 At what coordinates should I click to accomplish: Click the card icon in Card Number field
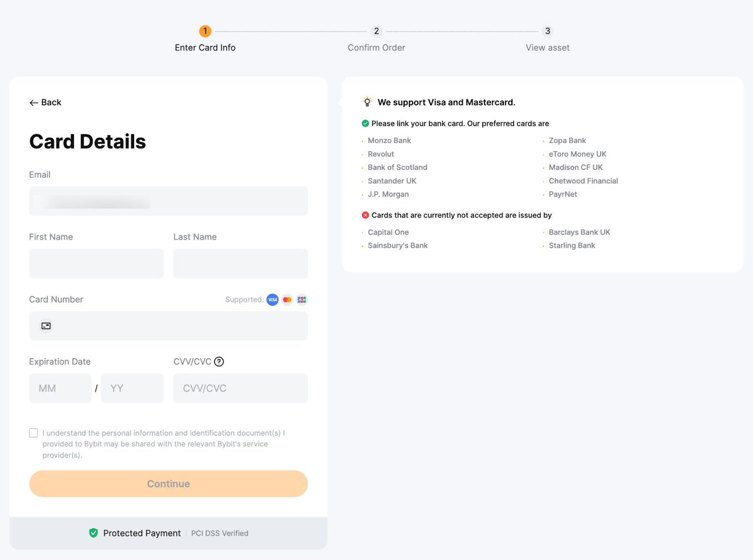click(x=46, y=326)
